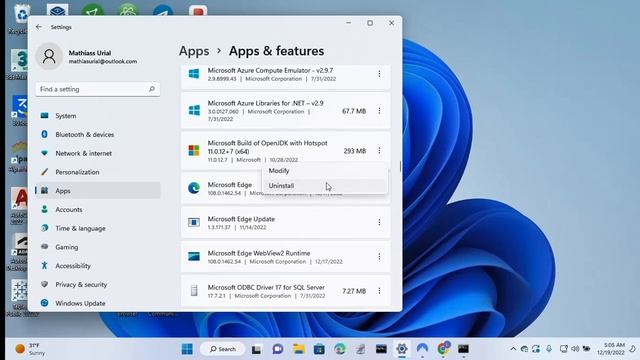Click the apps list scrollbar thumb
This screenshot has width=640, height=360.
click(x=400, y=166)
